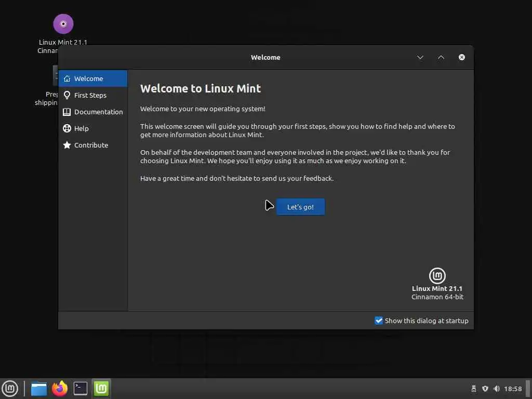Minimize the Welcome window with down chevron
This screenshot has height=399, width=532.
420,57
